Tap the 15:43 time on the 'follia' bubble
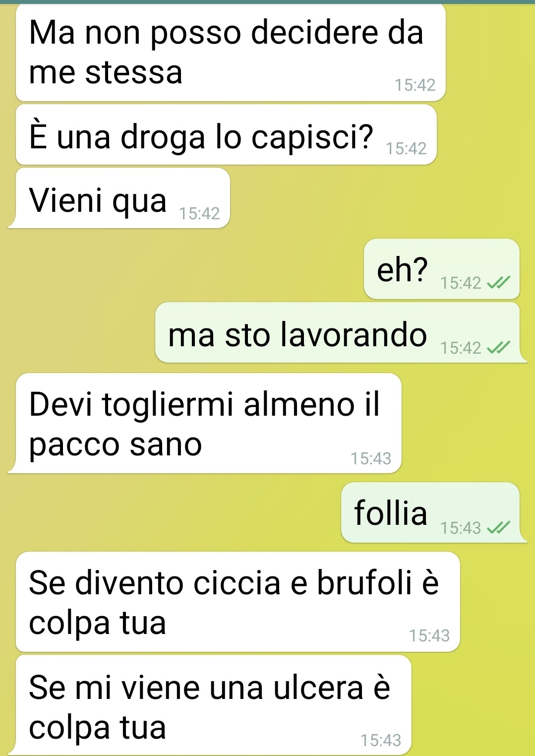This screenshot has width=535, height=756. coord(461,528)
